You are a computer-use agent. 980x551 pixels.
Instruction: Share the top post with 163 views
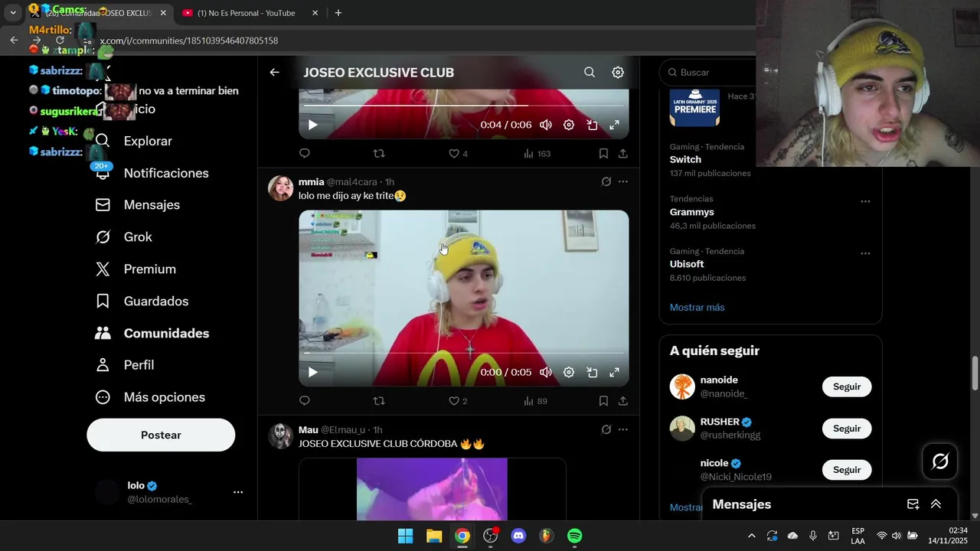(x=623, y=154)
